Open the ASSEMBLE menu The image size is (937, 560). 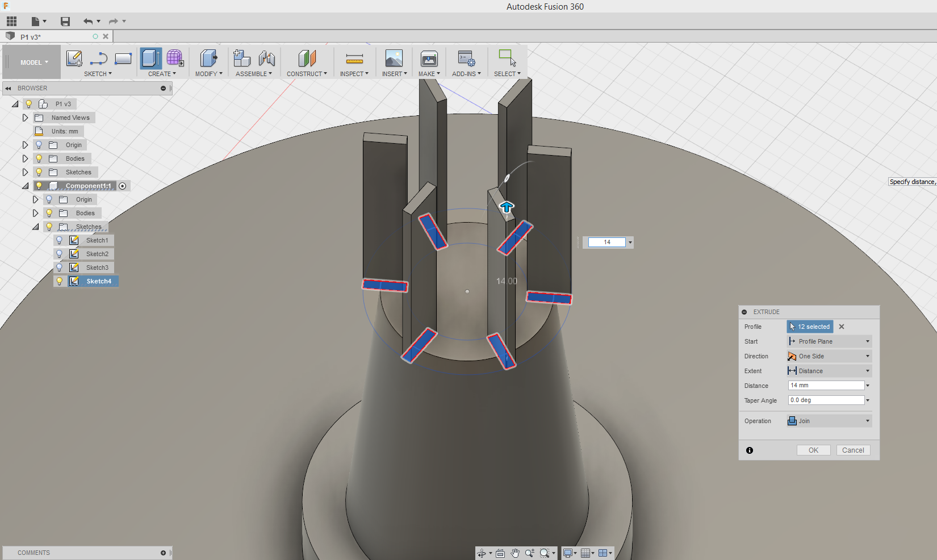(x=254, y=74)
